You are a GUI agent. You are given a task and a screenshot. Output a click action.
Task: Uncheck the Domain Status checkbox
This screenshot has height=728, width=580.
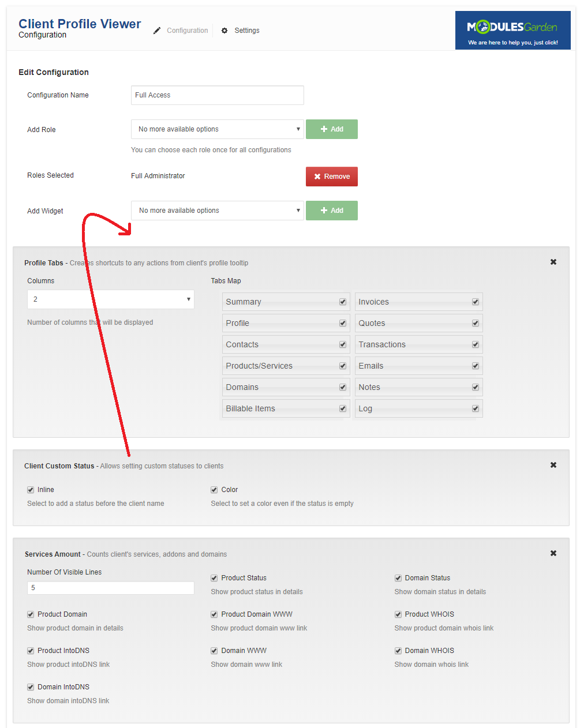(398, 578)
